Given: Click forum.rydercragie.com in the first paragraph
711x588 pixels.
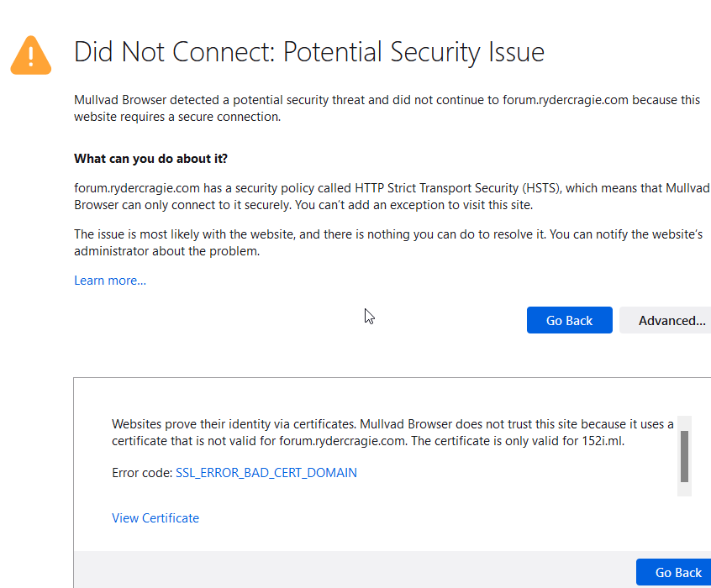Looking at the screenshot, I should click(566, 100).
